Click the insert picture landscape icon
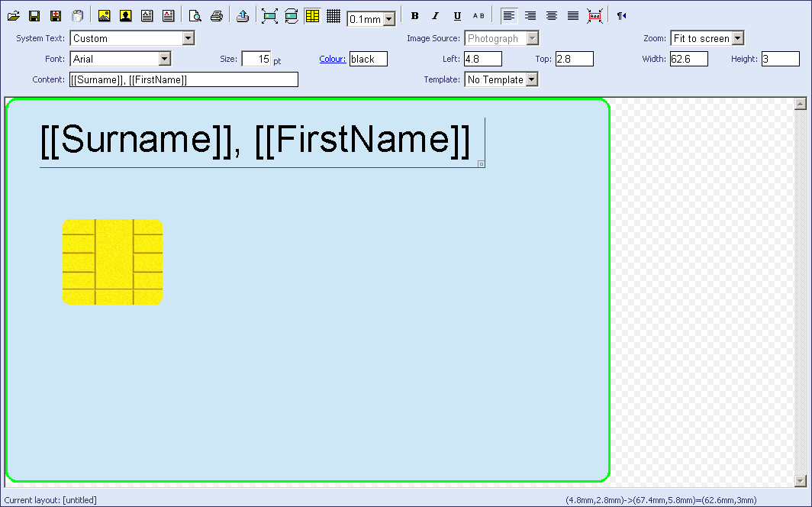 (x=105, y=16)
